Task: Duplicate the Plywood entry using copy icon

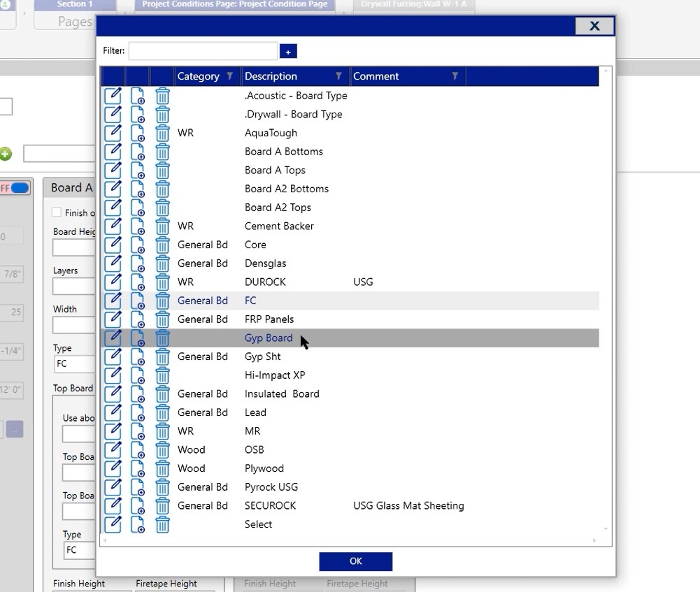Action: (138, 469)
